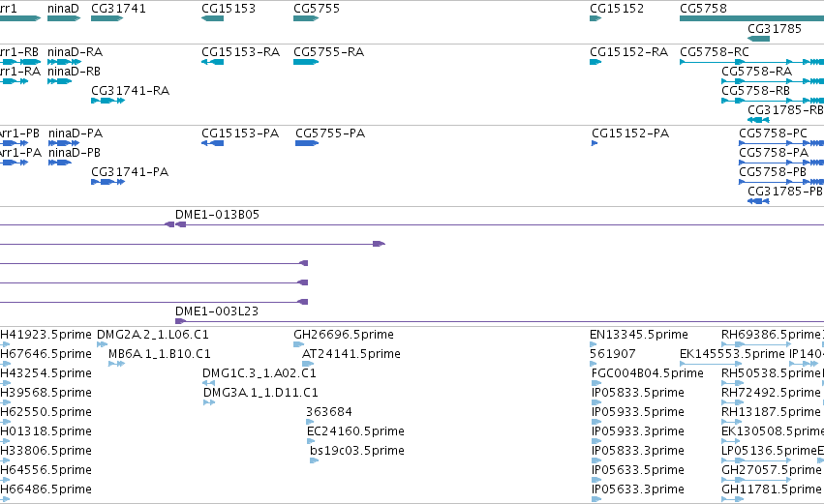Click the EC24160.5prime EST label
Image resolution: width=824 pixels, height=504 pixels.
tap(355, 431)
